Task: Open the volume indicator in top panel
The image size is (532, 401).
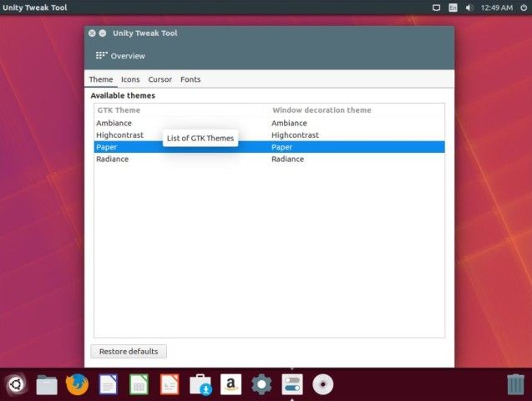Action: pyautogui.click(x=469, y=8)
